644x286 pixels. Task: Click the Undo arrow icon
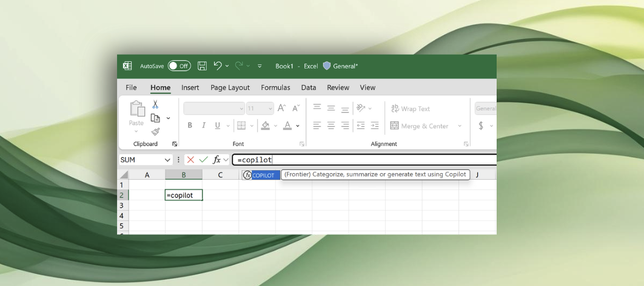click(218, 66)
